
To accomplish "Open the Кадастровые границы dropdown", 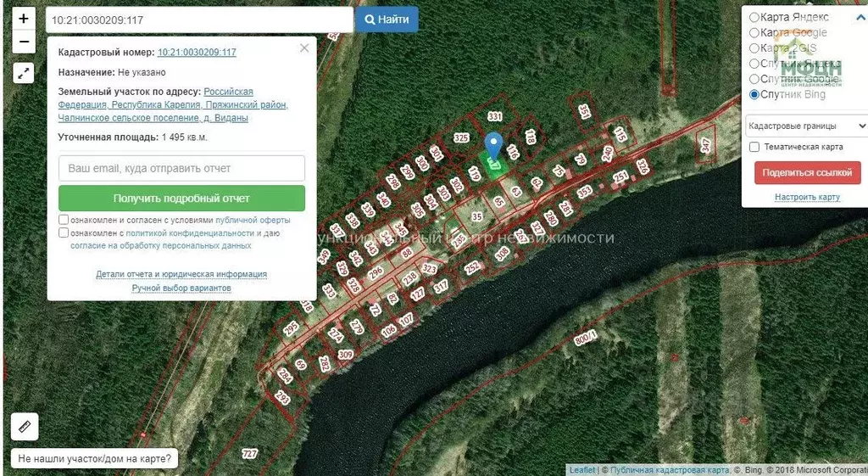I will coord(806,126).
